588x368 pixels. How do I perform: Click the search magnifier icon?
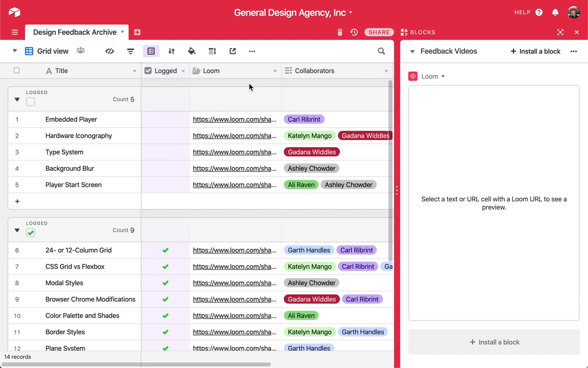(x=381, y=51)
